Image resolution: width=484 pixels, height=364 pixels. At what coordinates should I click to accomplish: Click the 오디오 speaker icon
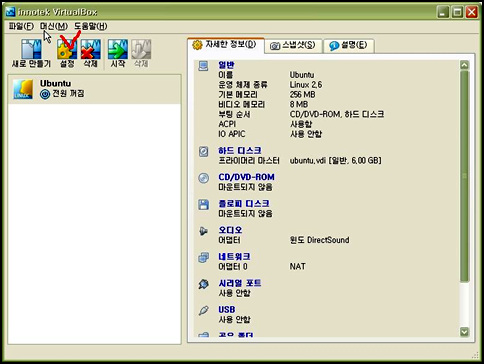203,231
